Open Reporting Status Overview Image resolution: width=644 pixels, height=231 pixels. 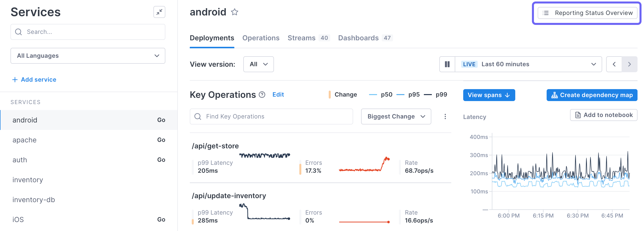click(587, 13)
